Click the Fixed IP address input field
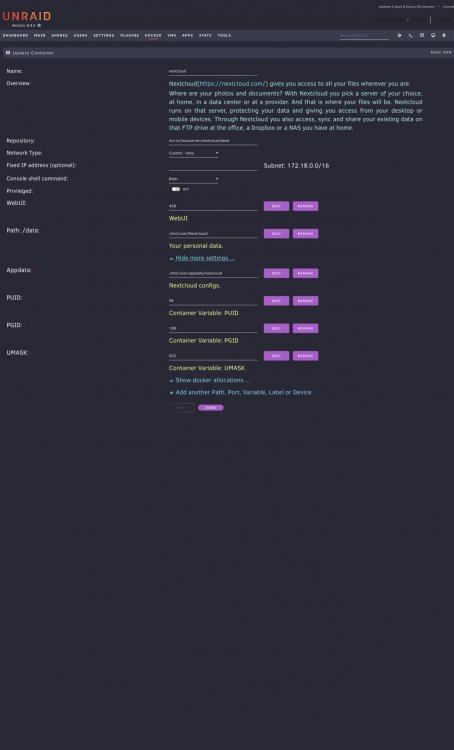454x750 pixels. 213,166
